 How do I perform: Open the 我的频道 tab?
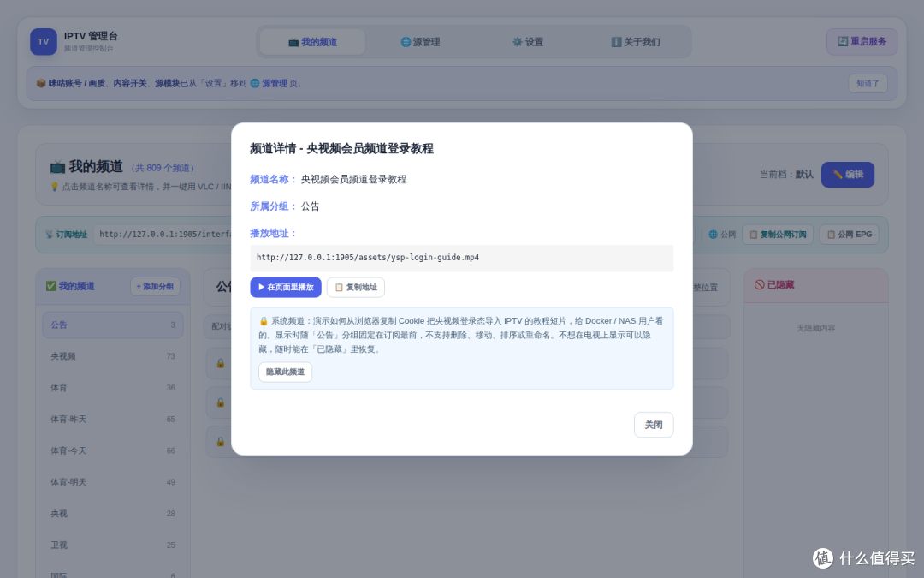coord(312,42)
